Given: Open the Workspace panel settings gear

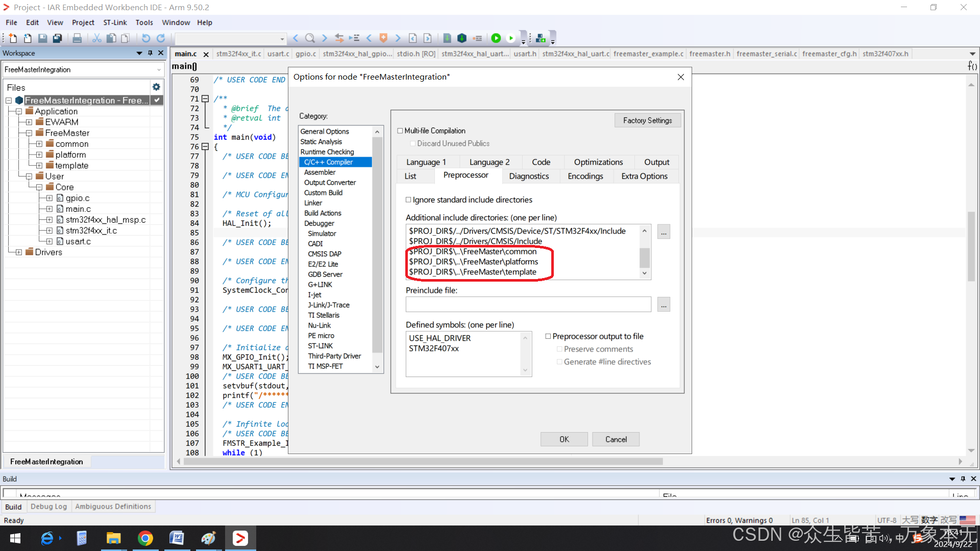Looking at the screenshot, I should [x=156, y=87].
